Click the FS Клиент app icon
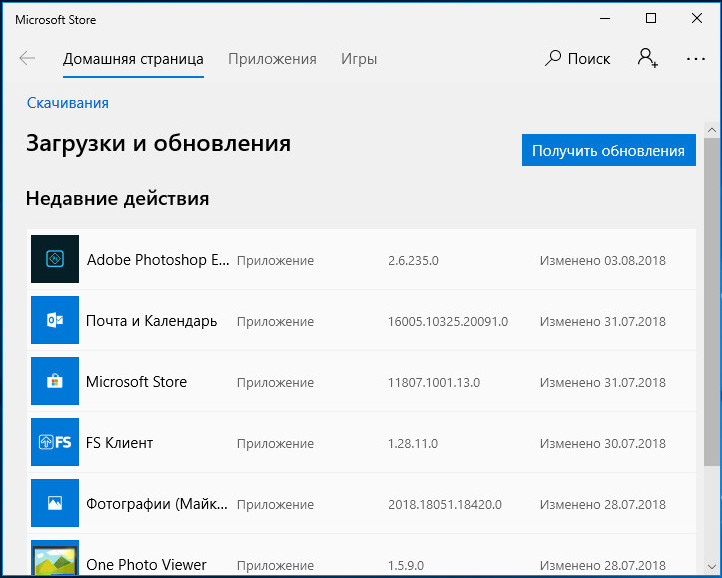Viewport: 722px width, 578px height. (55, 442)
